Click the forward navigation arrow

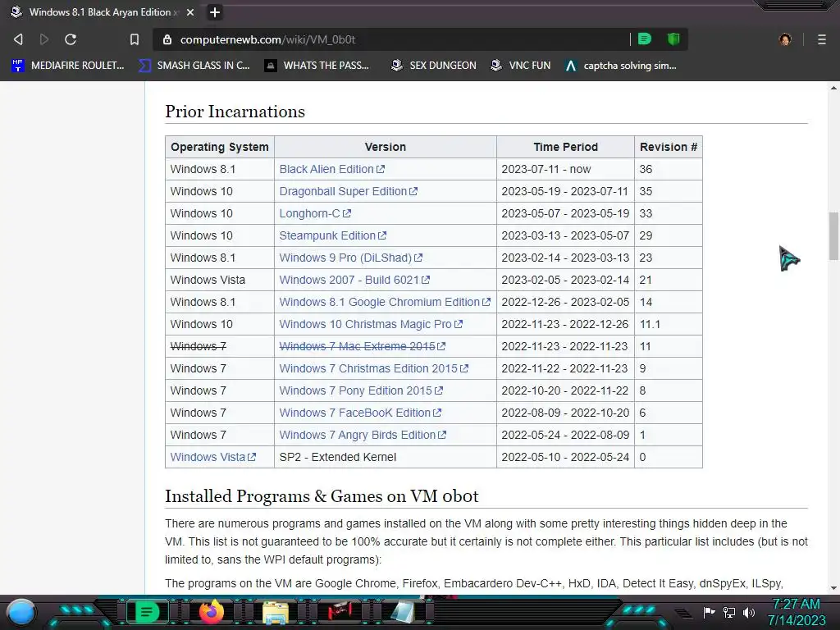[44, 39]
